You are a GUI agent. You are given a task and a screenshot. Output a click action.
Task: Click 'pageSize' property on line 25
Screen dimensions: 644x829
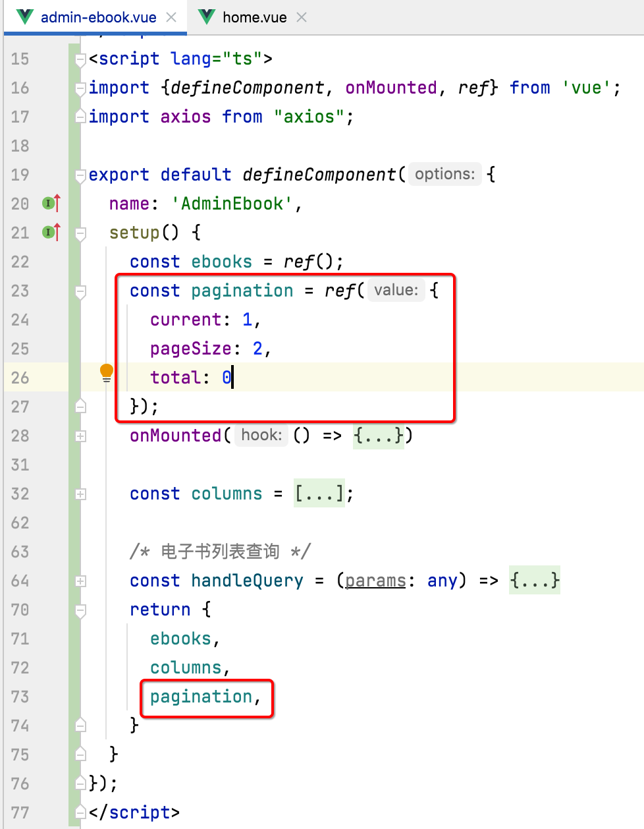coord(191,349)
